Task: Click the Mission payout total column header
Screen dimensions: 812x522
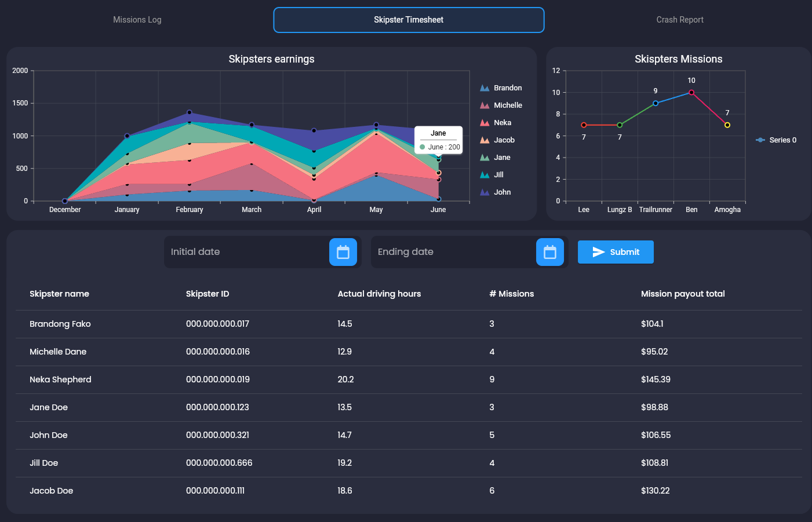Action: pyautogui.click(x=683, y=294)
